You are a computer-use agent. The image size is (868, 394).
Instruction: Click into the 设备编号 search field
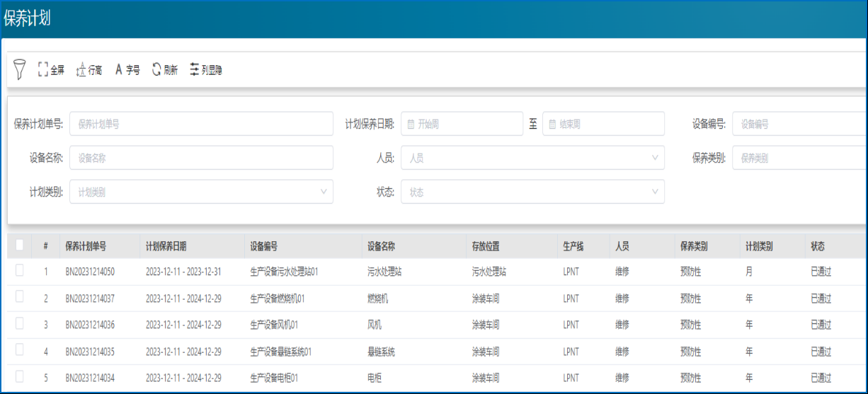[x=799, y=124]
